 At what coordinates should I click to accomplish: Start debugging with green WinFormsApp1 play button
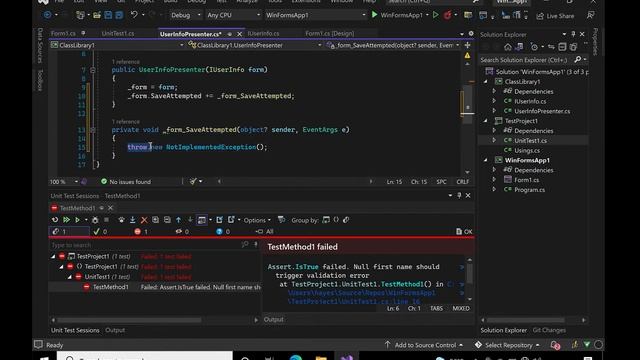(375, 15)
